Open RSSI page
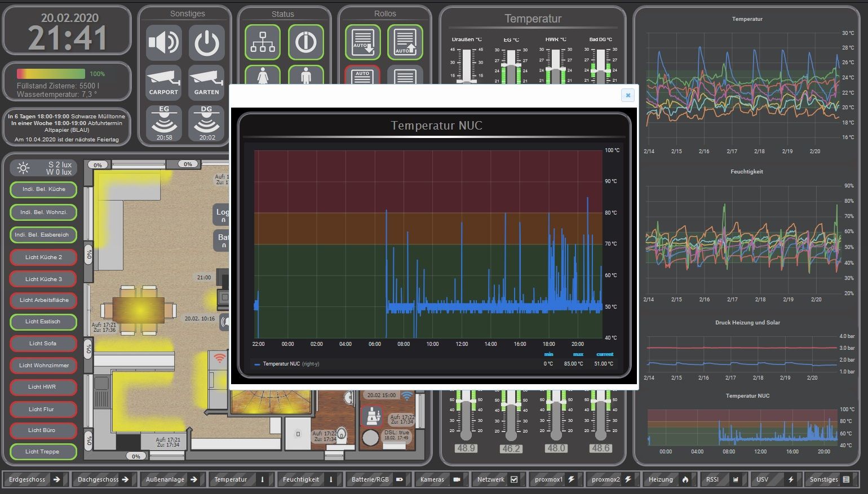The image size is (868, 494). (x=724, y=479)
